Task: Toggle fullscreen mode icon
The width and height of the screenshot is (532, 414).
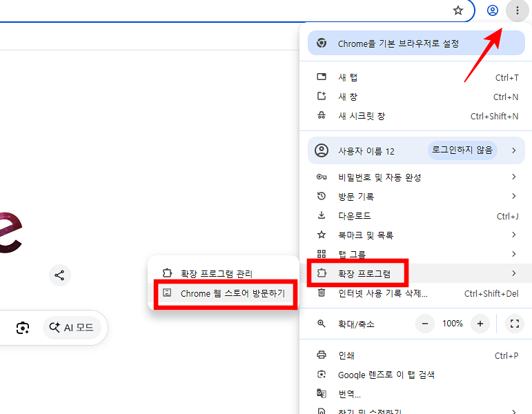Action: click(514, 324)
